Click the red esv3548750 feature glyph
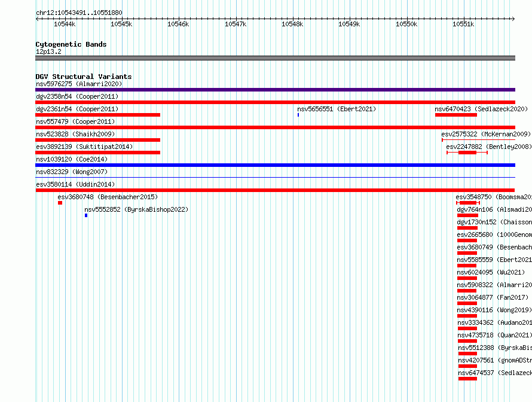The height and width of the screenshot is (402, 532). (468, 203)
